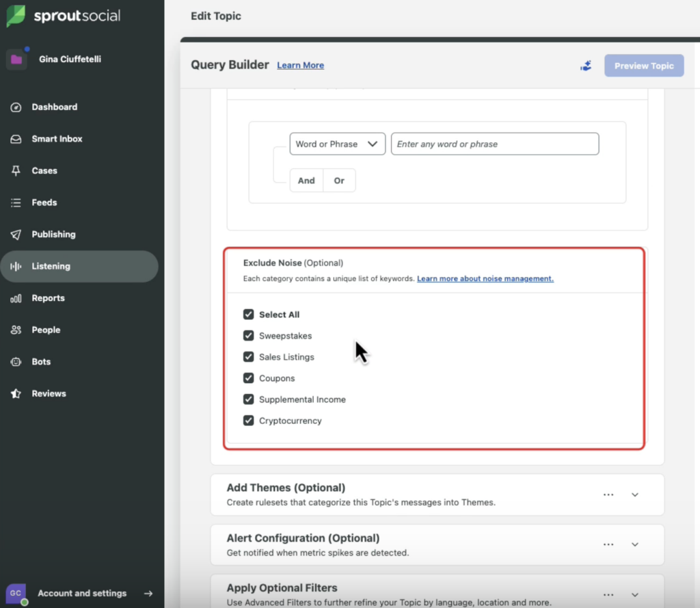This screenshot has height=608, width=700.
Task: Select the People icon
Action: click(45, 330)
